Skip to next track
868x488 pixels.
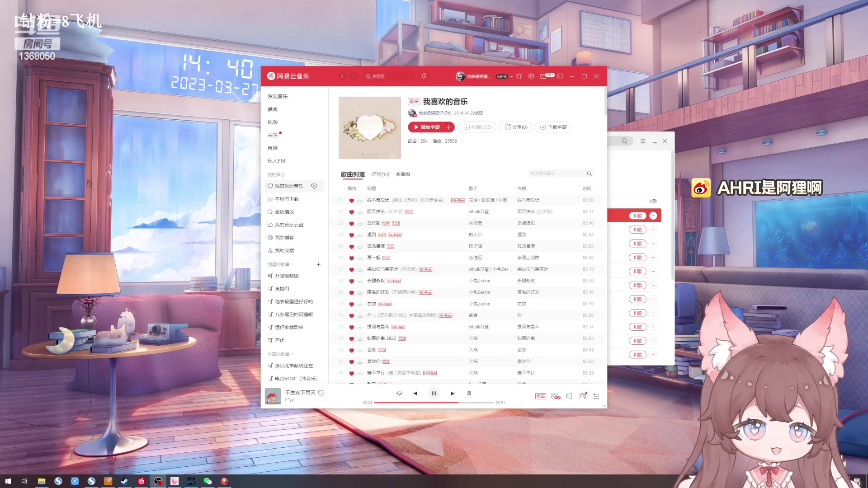[452, 394]
